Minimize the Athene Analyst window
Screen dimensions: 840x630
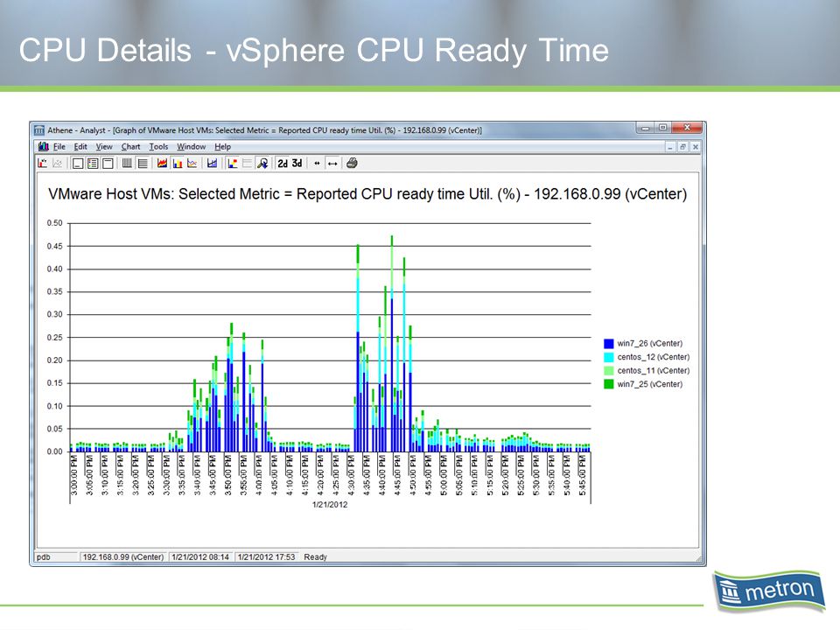coord(646,128)
